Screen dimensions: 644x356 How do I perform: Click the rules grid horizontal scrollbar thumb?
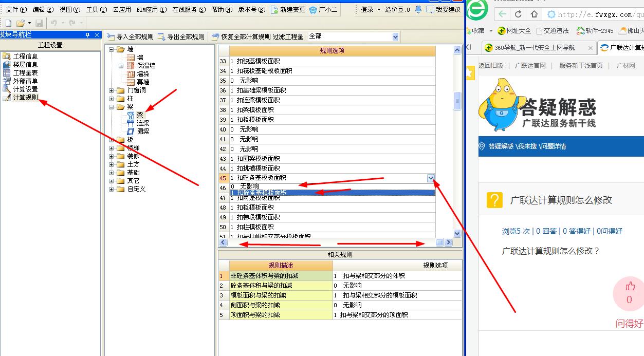pyautogui.click(x=440, y=242)
